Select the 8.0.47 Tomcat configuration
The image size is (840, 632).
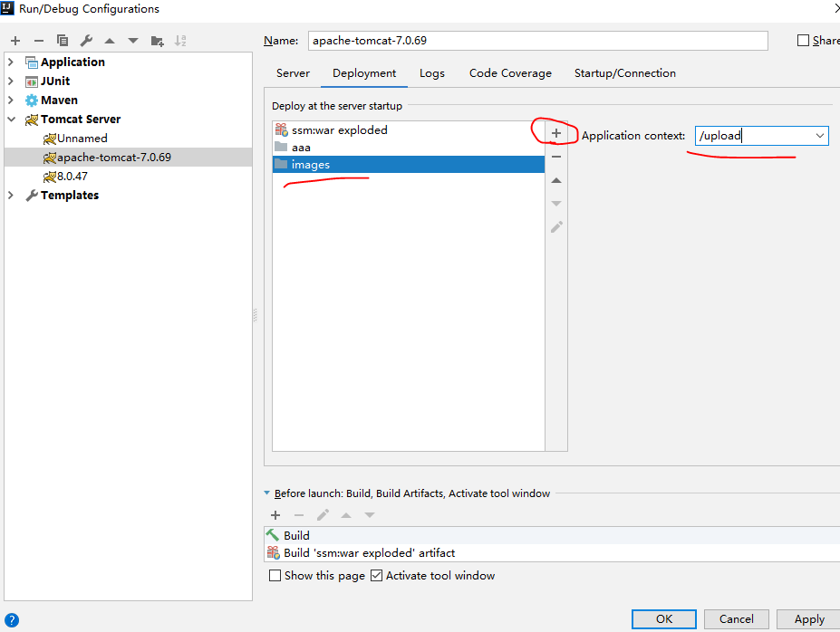[66, 177]
